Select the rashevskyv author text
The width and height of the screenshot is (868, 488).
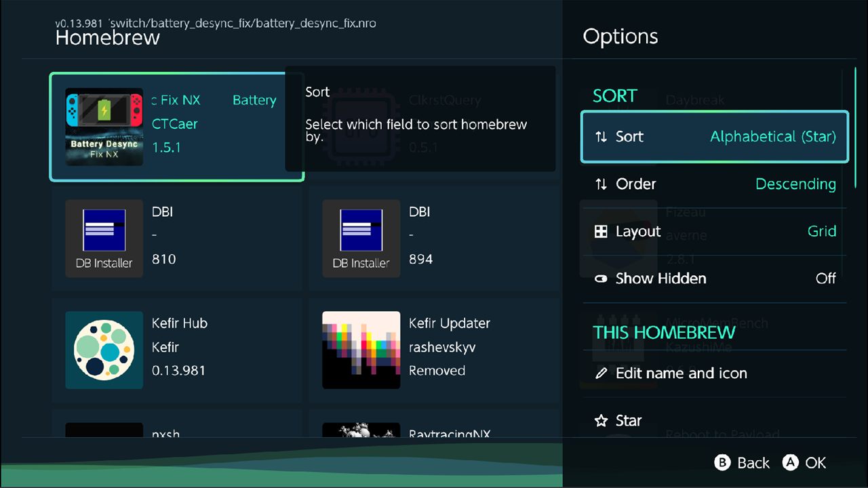(442, 347)
